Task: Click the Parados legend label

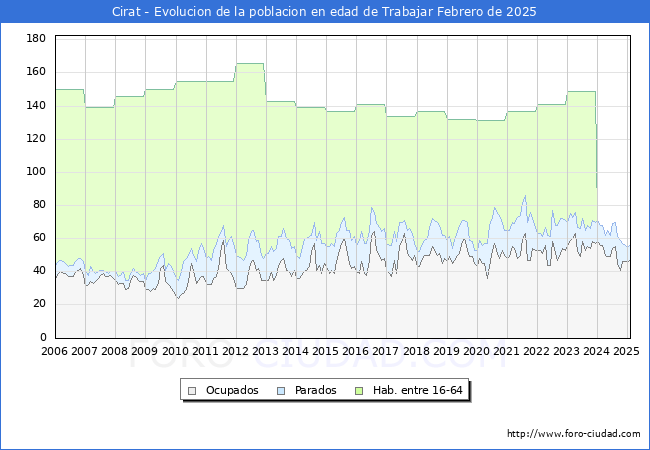Action: 315,390
